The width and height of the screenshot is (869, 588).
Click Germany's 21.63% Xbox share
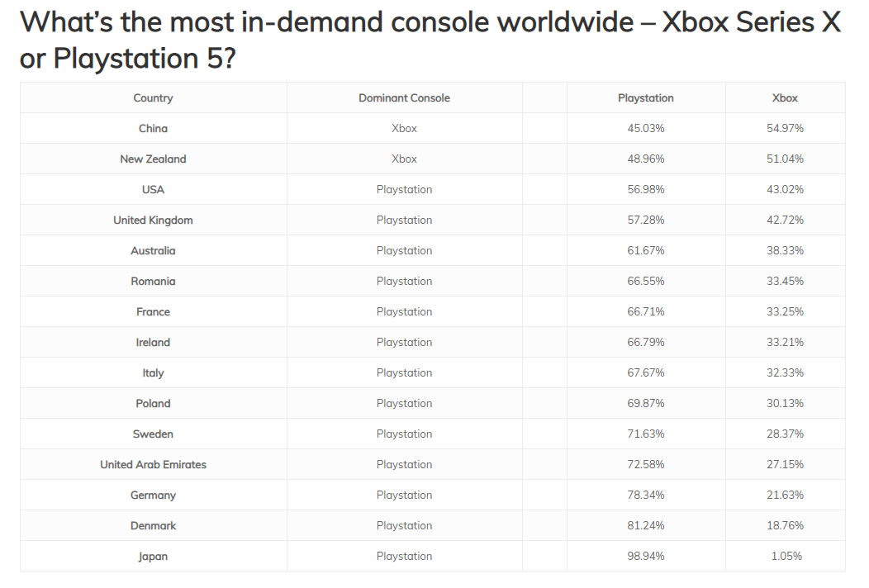[785, 495]
